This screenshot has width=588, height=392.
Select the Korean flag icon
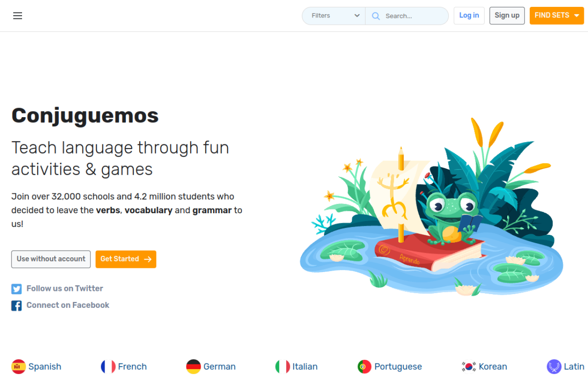469,367
